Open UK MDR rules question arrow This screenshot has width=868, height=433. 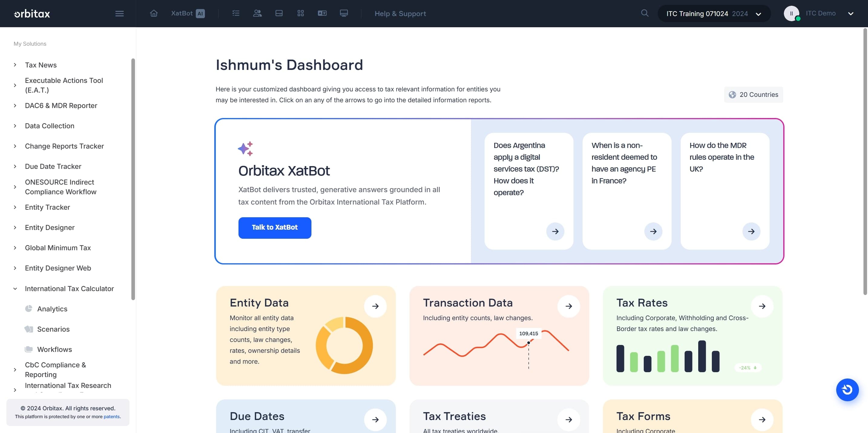point(751,231)
